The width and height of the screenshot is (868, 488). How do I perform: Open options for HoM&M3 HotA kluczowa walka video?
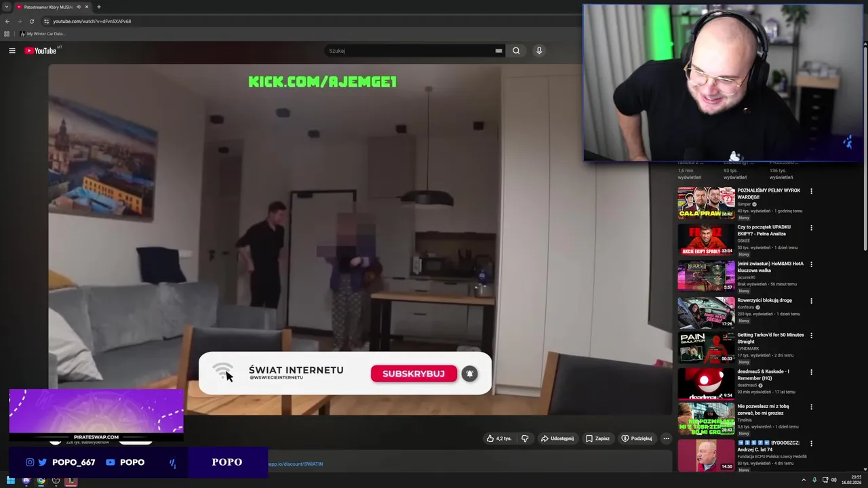pos(811,264)
